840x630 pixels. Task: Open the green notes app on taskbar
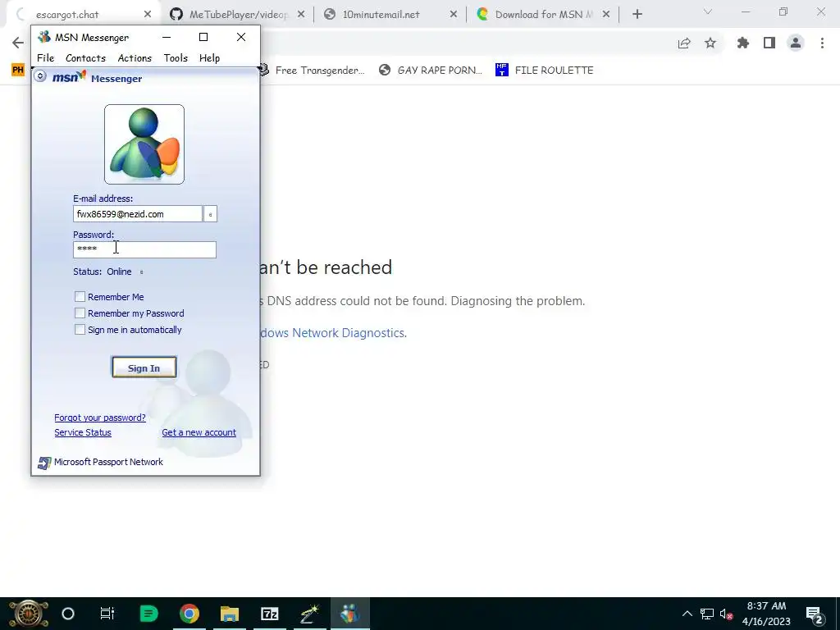[x=148, y=614]
